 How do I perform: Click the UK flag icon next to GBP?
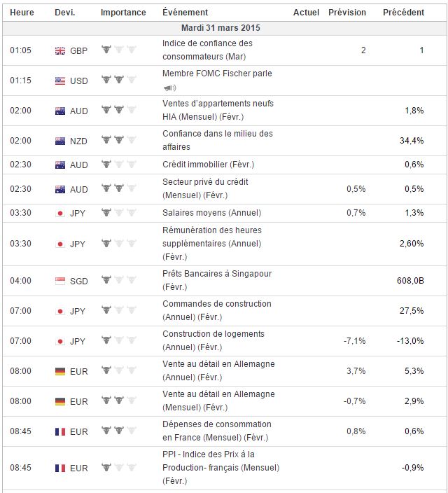(x=60, y=50)
